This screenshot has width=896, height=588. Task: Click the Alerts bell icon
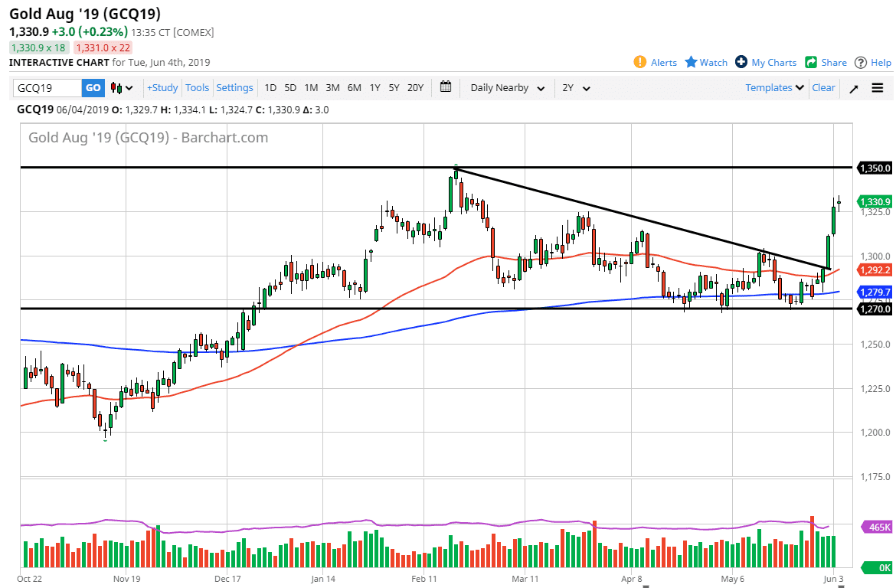[x=639, y=62]
